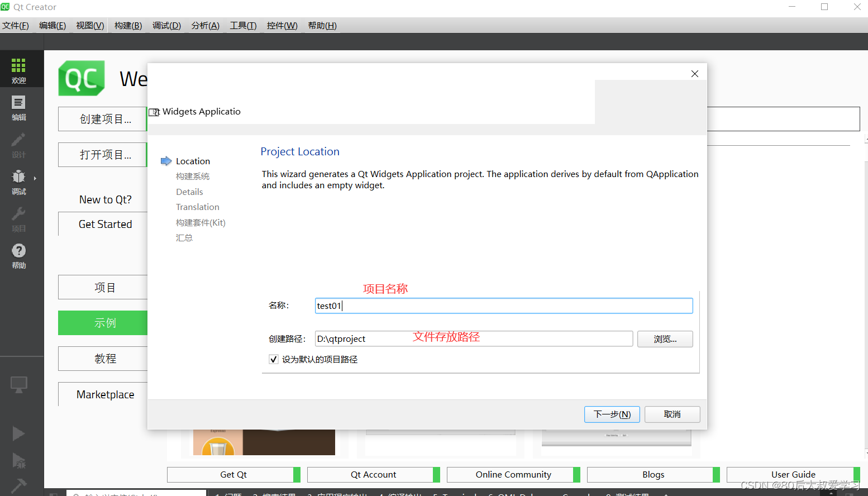868x496 pixels.
Task: Open the 项目 tab on Welcome page
Action: tap(103, 288)
